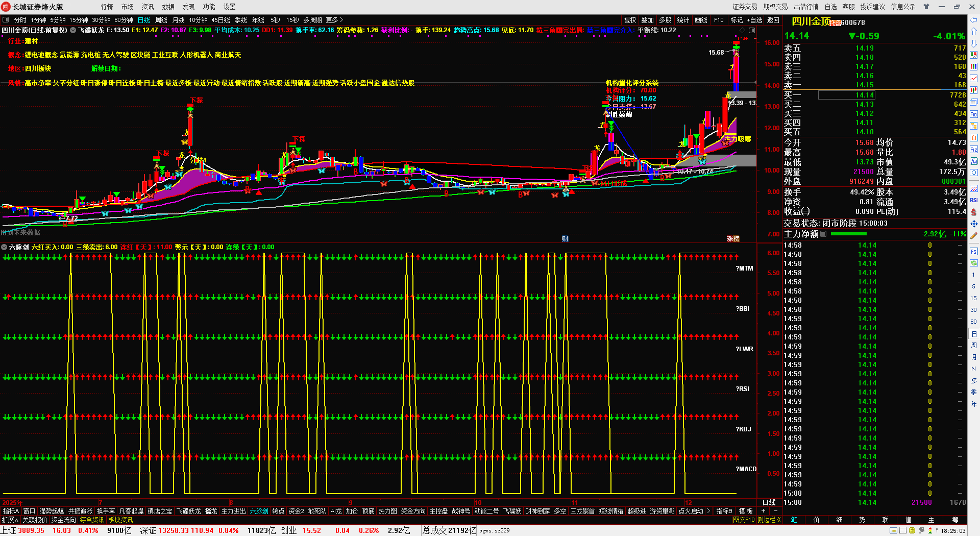
Task: Click the chart icon left of 分时 tab
Action: (6, 20)
